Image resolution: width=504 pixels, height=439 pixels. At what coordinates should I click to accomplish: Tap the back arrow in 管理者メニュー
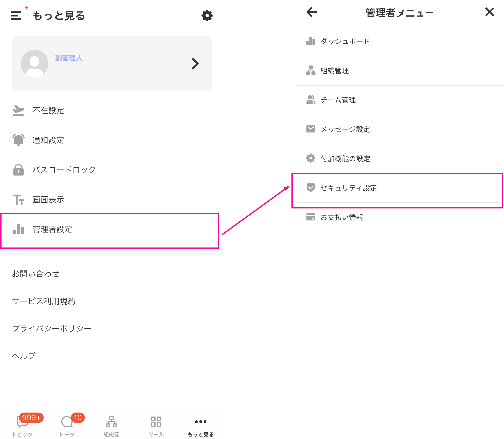[312, 12]
